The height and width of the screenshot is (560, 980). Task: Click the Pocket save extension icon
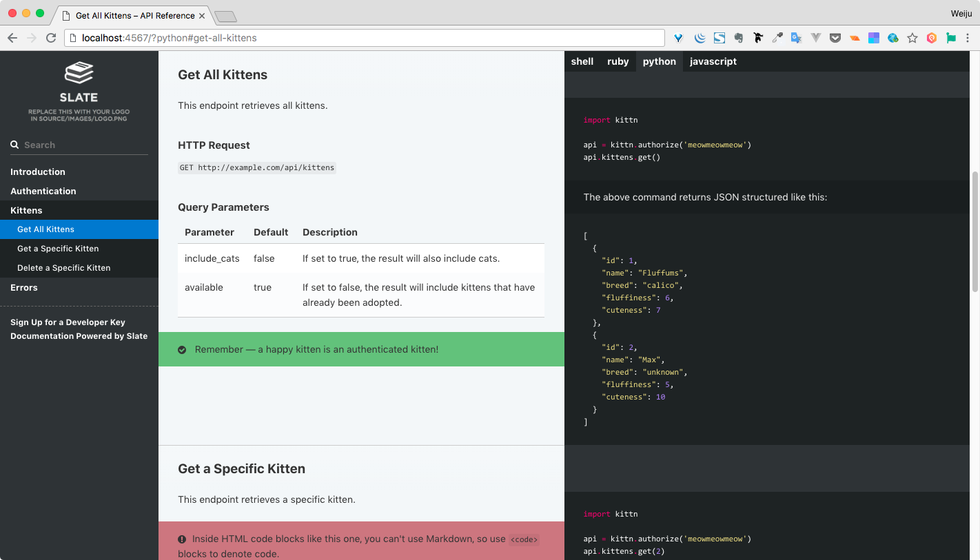coord(835,38)
